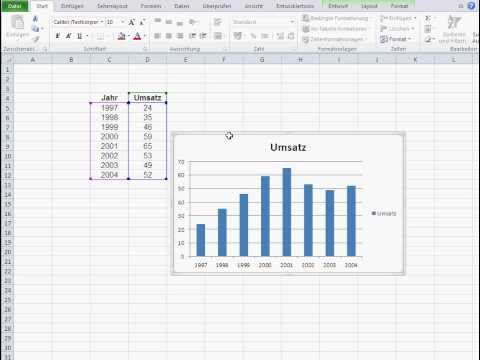Toggle bold formatting in Schriftart group
The height and width of the screenshot is (360, 480).
[x=57, y=36]
